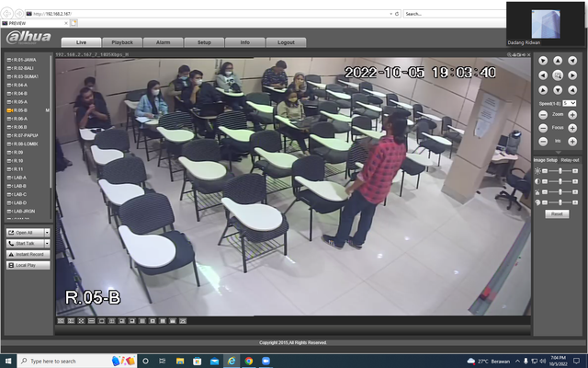Image resolution: width=588 pixels, height=368 pixels.
Task: Click the browser Search field
Action: (x=455, y=14)
